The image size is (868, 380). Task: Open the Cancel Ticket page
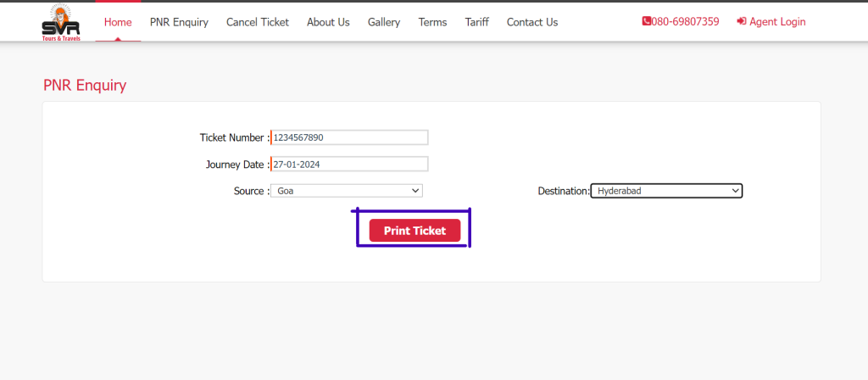pyautogui.click(x=258, y=22)
